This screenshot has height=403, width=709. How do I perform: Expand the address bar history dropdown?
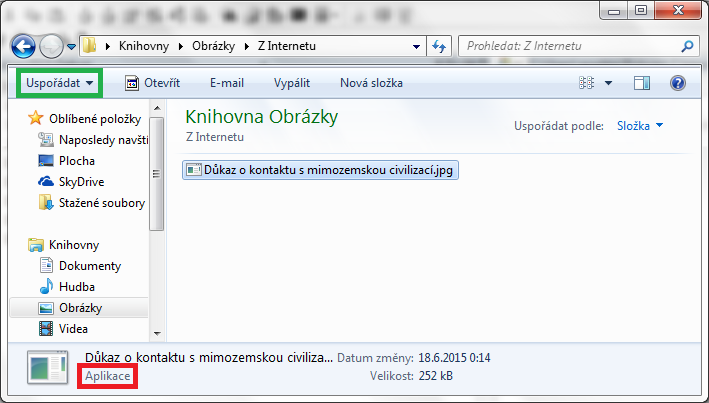pos(416,46)
